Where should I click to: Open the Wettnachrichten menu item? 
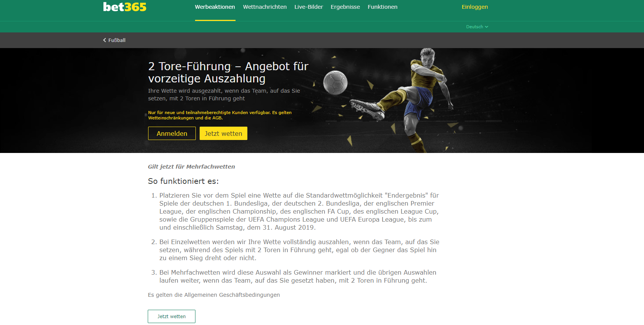pos(265,7)
